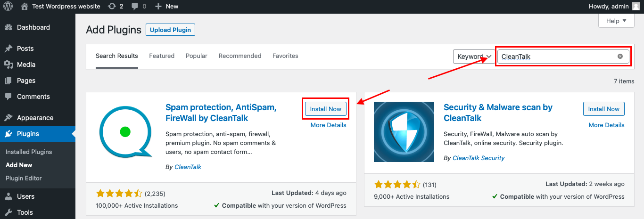This screenshot has height=219, width=644.
Task: Open More Details for Security & Malware scan
Action: click(x=606, y=125)
